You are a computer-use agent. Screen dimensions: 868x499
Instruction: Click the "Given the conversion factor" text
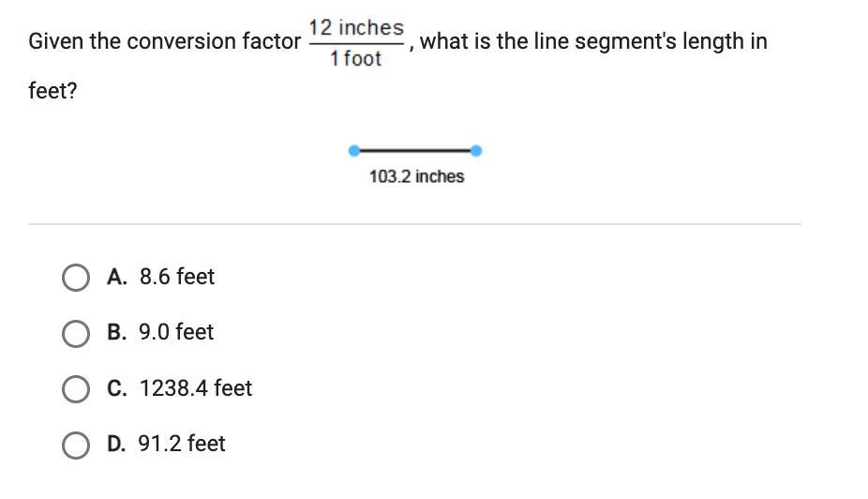pos(164,42)
